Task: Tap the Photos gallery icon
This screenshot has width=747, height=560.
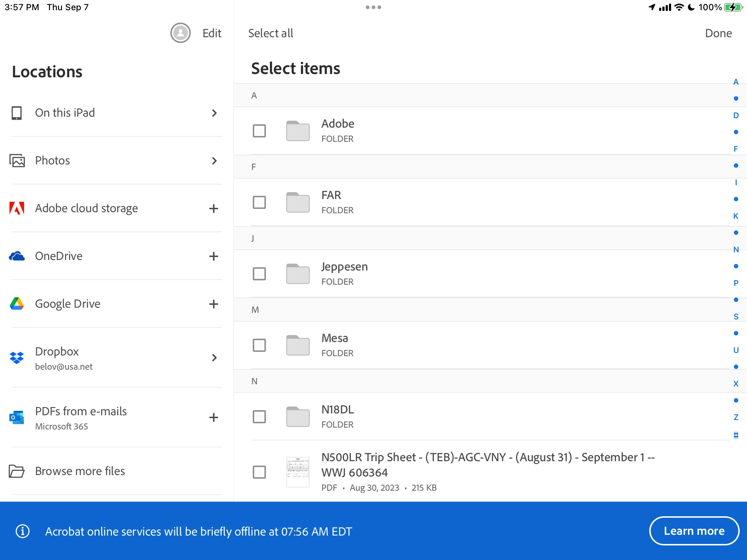Action: (17, 160)
